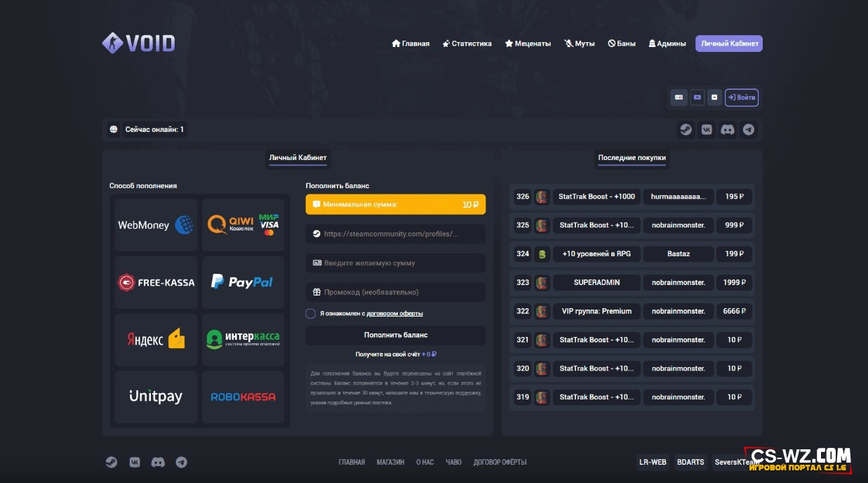The height and width of the screenshot is (483, 868).
Task: Click the globe icon beside Сейчас онлайн
Action: tap(114, 130)
